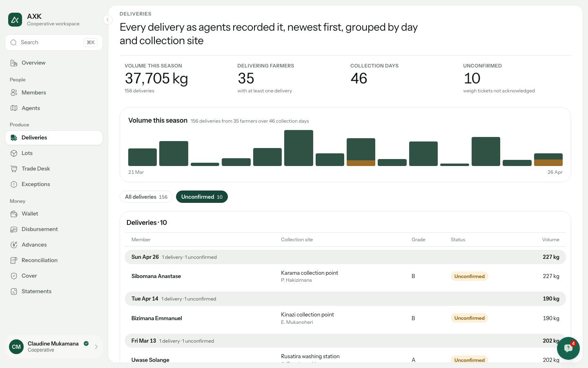This screenshot has width=588, height=368.
Task: Click the Reconciliation sidebar icon
Action: click(14, 260)
